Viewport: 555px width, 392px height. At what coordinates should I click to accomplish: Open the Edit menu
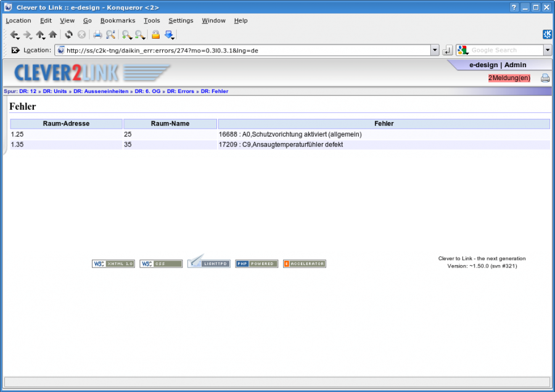[x=46, y=20]
